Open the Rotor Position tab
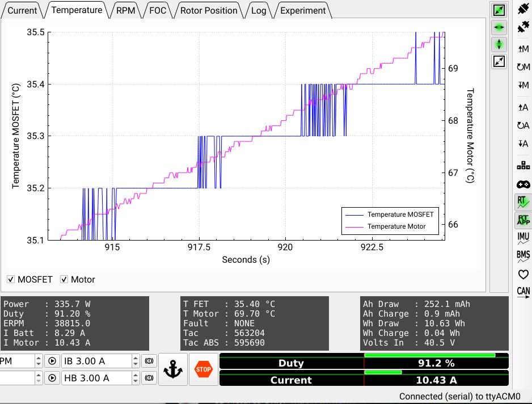 point(208,10)
